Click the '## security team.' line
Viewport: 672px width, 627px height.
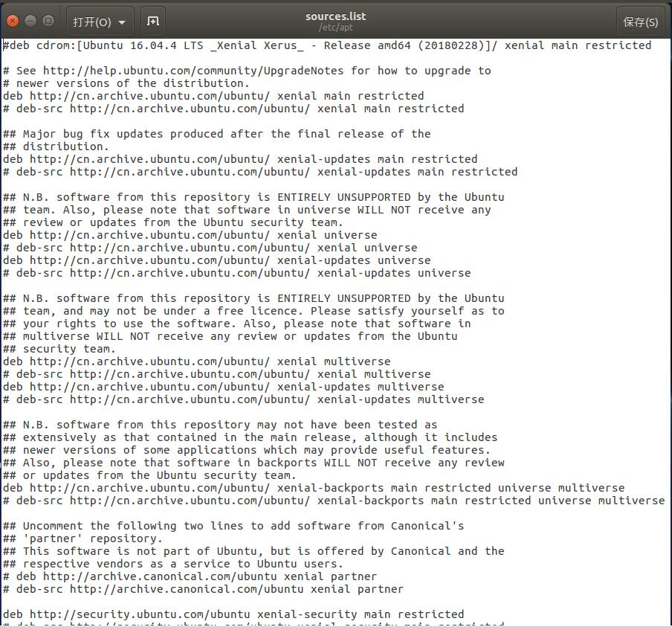(x=59, y=349)
